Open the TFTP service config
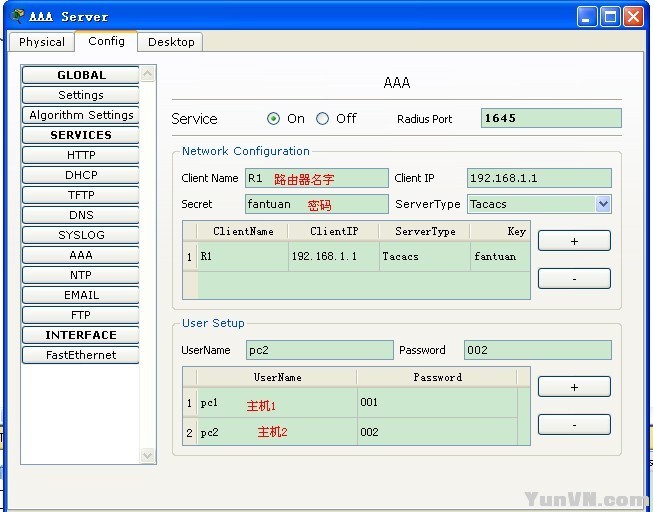653x512 pixels. (x=81, y=195)
